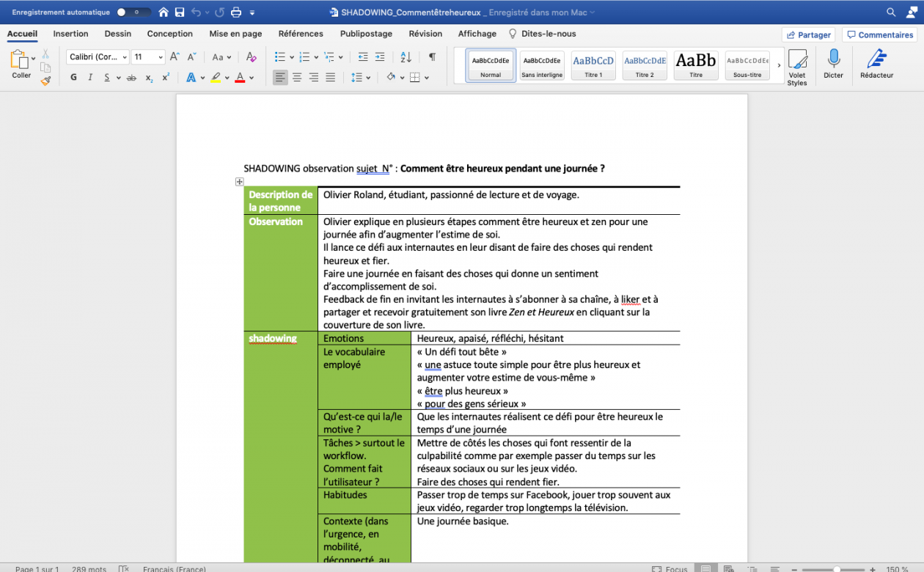Open the font size dropdown
Screen dimensions: 924x572
pyautogui.click(x=149, y=57)
